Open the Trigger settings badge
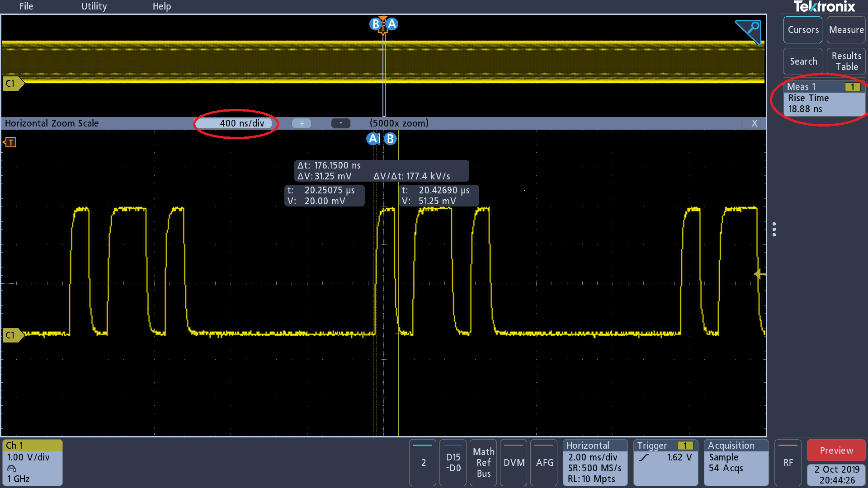The width and height of the screenshot is (868, 488). click(665, 462)
